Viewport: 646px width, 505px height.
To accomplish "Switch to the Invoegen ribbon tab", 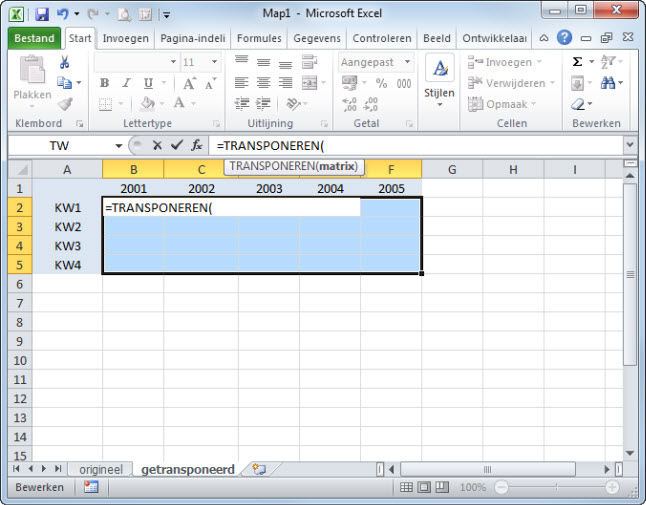I will point(125,38).
